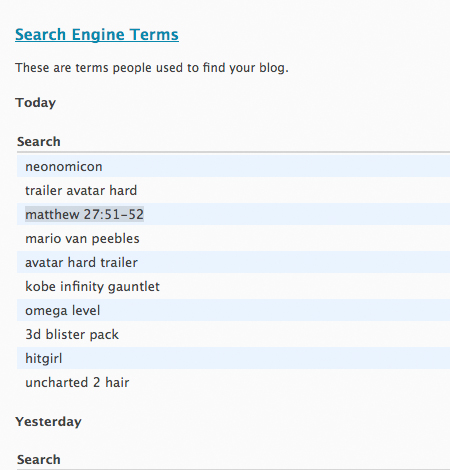Click the trailer avatar hard search term
Screen dimensions: 450x470
point(81,190)
